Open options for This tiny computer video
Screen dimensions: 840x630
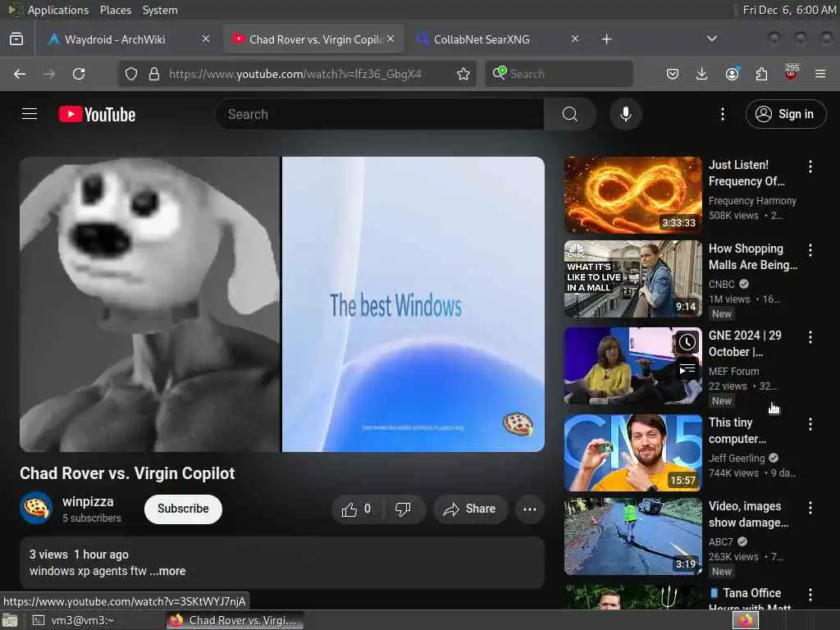pos(810,424)
